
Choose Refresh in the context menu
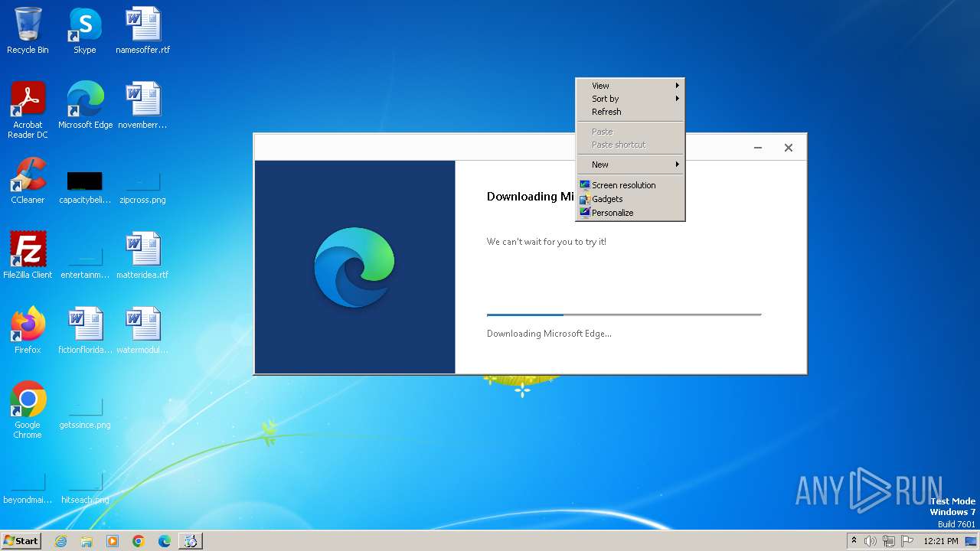click(630, 112)
